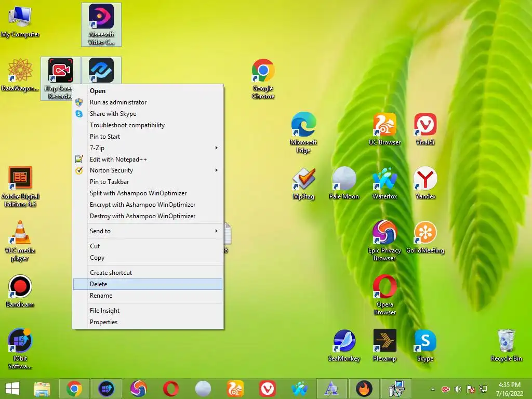Select the Plexamp desktop shortcut
Image resolution: width=532 pixels, height=399 pixels.
(384, 345)
